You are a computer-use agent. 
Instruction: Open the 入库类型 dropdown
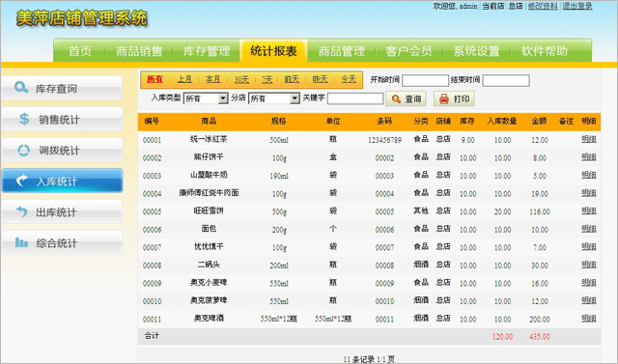(x=206, y=98)
